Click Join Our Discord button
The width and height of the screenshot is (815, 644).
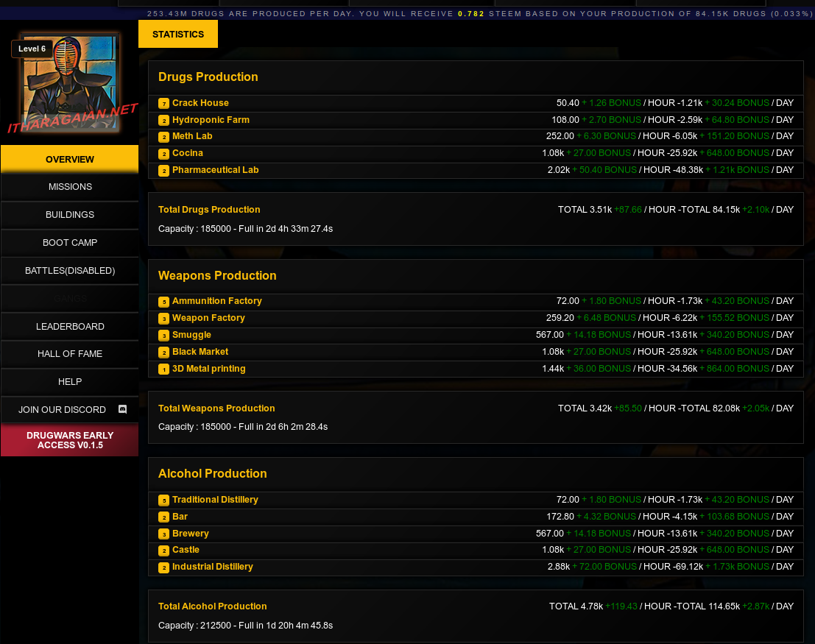(x=63, y=410)
